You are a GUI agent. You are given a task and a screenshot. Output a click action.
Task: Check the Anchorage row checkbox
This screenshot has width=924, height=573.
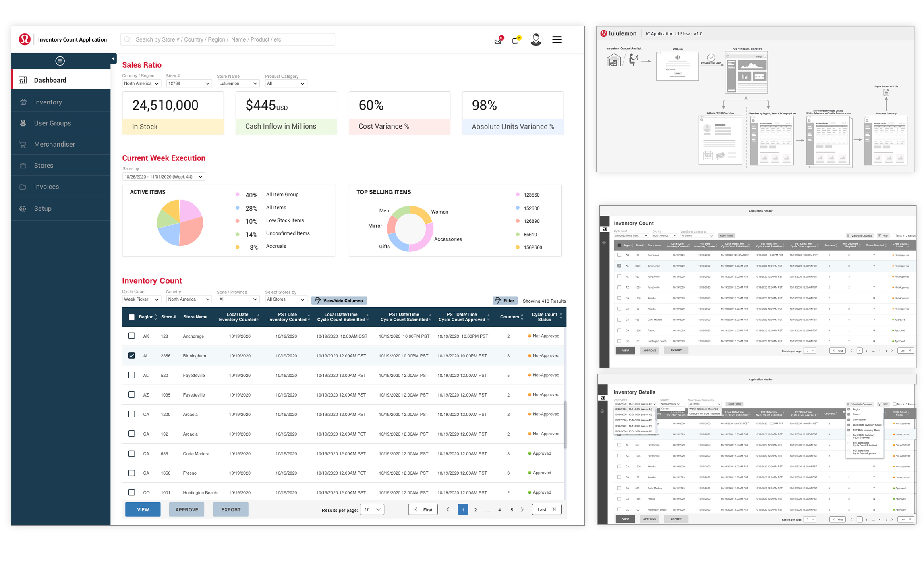(132, 336)
